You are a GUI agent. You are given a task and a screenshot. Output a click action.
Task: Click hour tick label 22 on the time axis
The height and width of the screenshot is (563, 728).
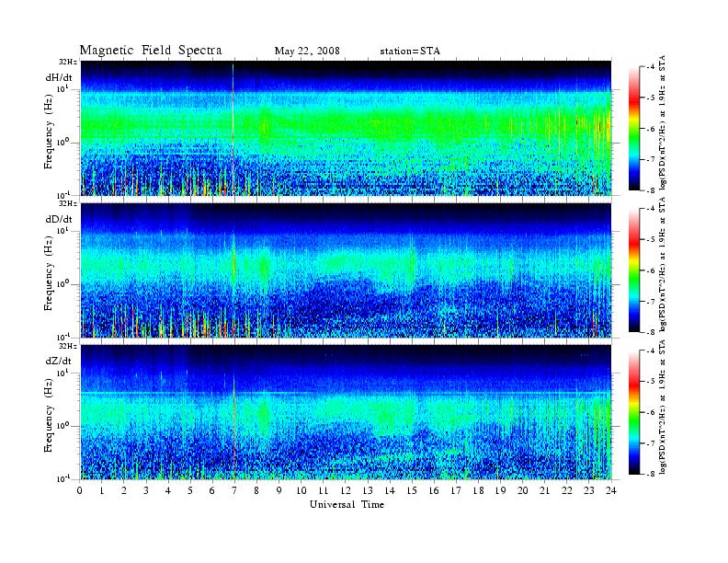pyautogui.click(x=567, y=490)
